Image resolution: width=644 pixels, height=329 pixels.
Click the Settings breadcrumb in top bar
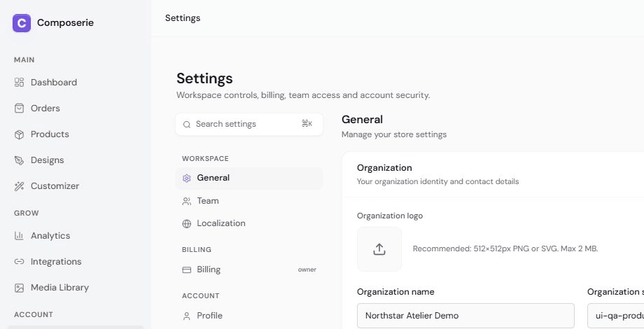pos(183,18)
